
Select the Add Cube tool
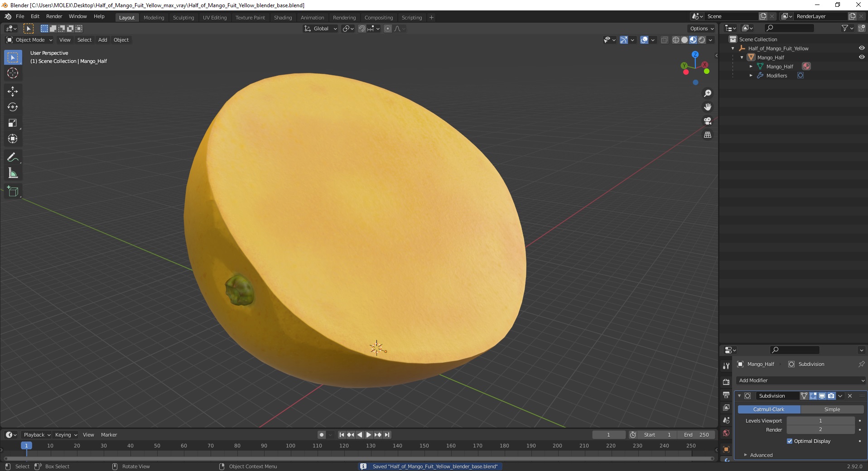(x=13, y=191)
